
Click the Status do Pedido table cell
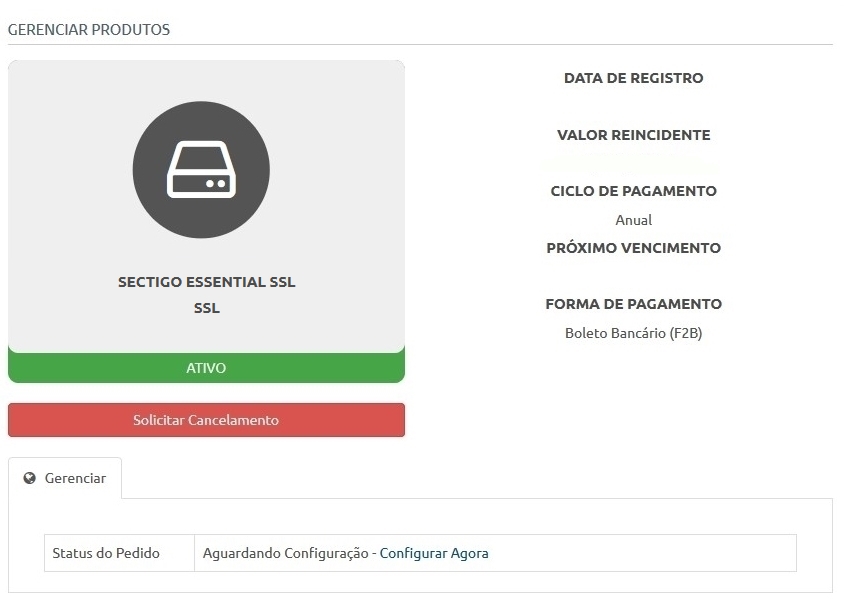[x=119, y=553]
